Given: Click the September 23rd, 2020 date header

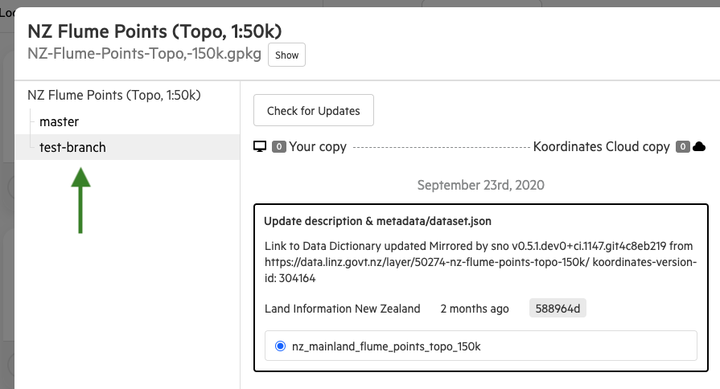Looking at the screenshot, I should tap(481, 185).
